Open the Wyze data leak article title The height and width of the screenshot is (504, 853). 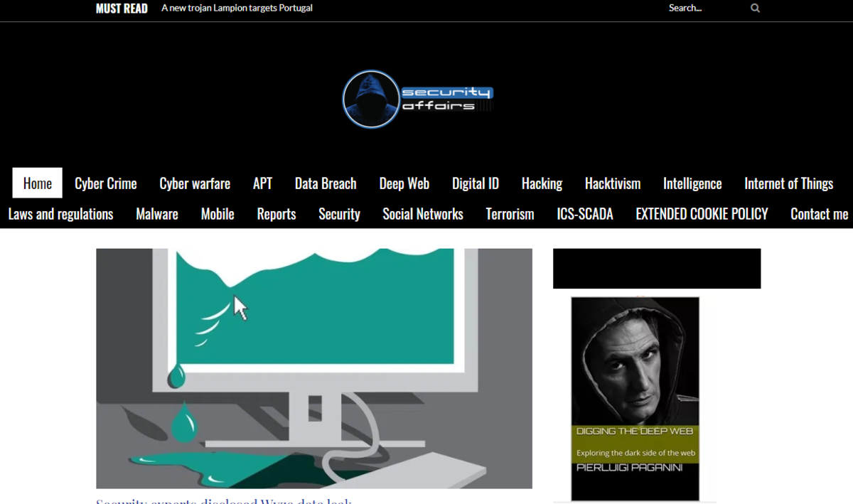[x=224, y=500]
